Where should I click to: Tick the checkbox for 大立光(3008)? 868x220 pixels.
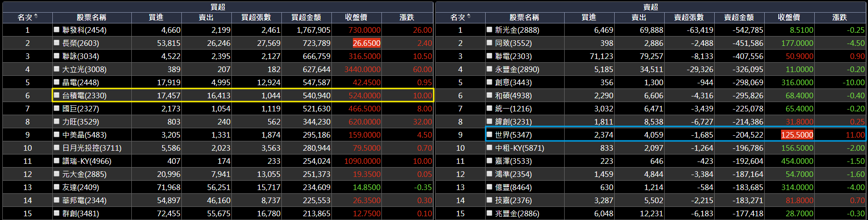click(57, 69)
